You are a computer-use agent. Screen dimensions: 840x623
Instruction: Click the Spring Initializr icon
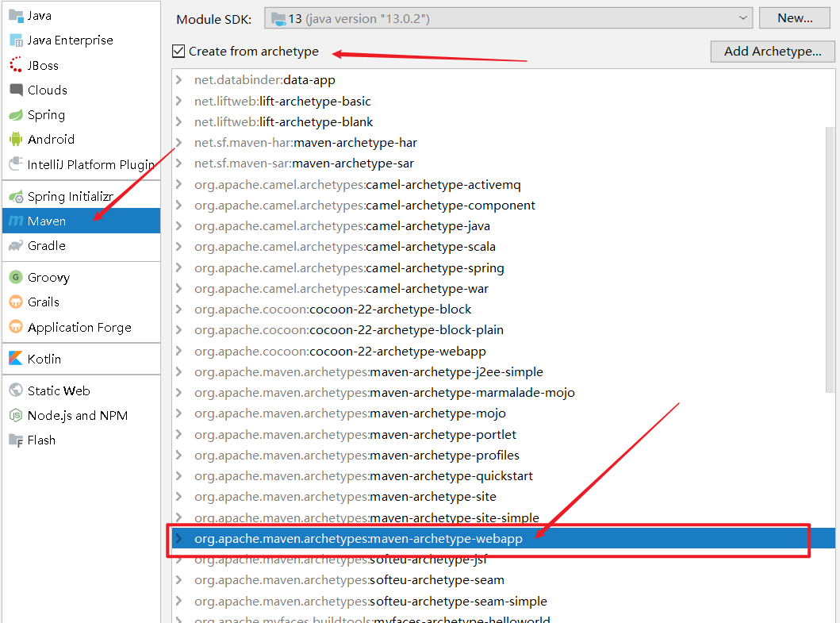coord(16,197)
